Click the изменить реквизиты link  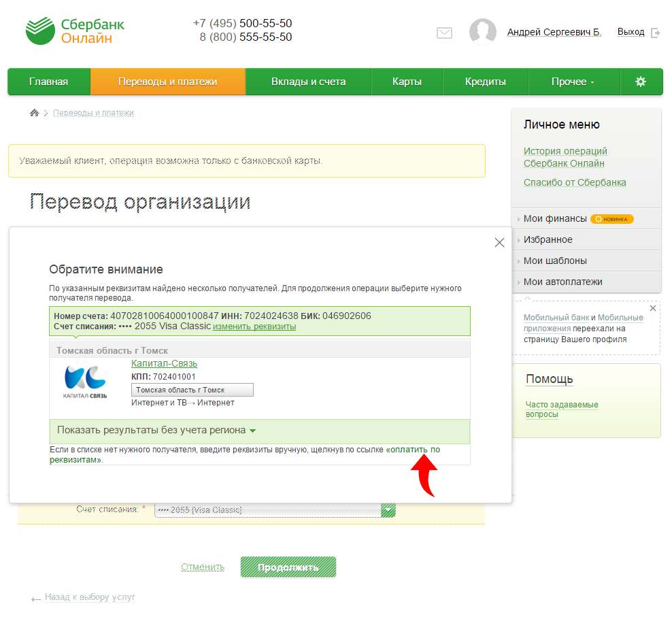pos(254,327)
